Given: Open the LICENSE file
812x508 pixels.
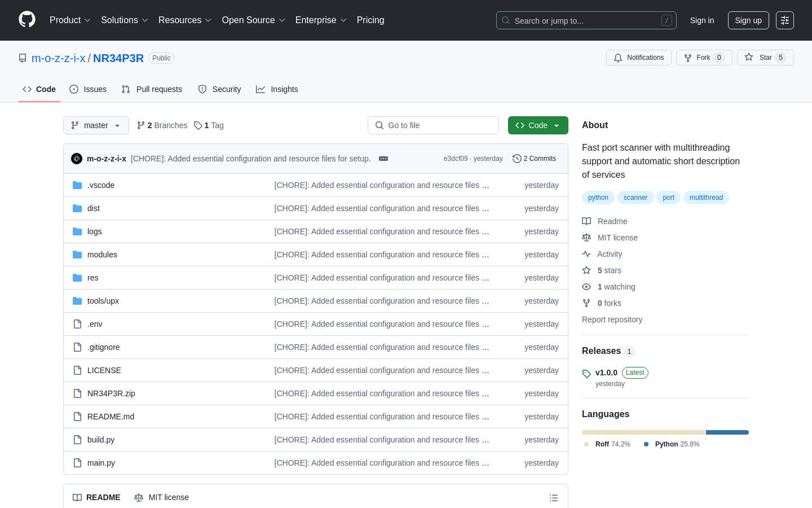Looking at the screenshot, I should 104,370.
